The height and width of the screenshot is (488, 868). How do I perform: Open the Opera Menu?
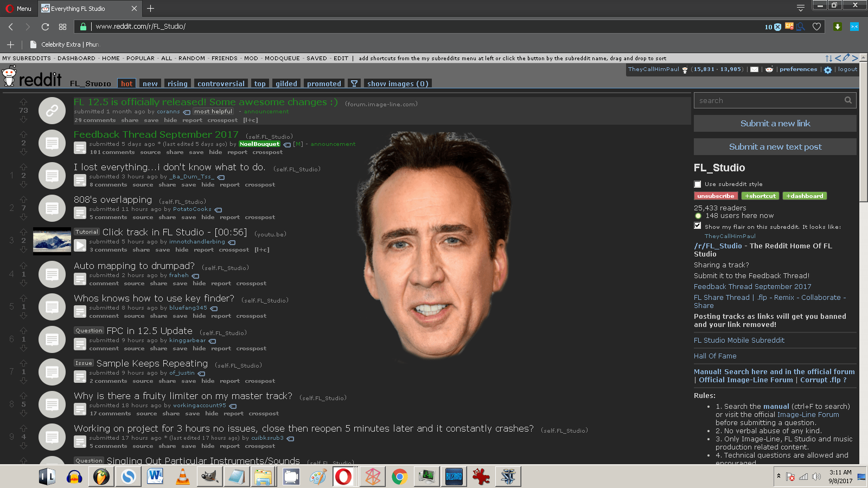pos(18,8)
